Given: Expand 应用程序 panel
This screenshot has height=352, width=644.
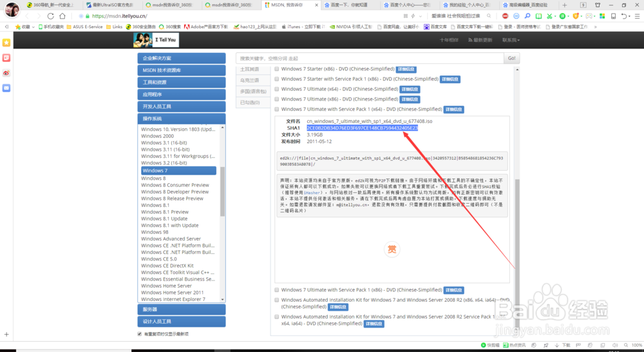Looking at the screenshot, I should (x=182, y=95).
